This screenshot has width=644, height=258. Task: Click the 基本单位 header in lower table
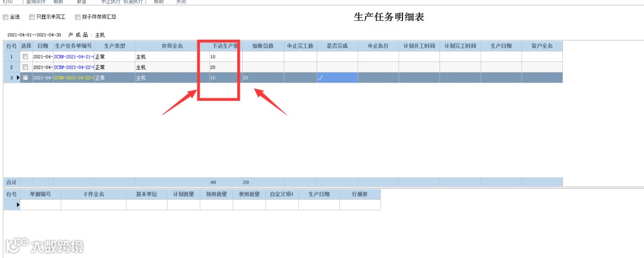147,194
